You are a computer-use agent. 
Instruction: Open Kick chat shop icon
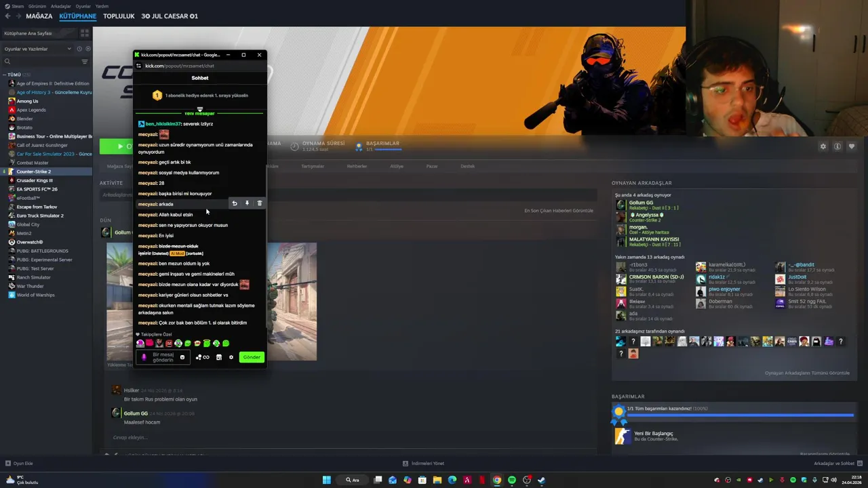pyautogui.click(x=218, y=357)
